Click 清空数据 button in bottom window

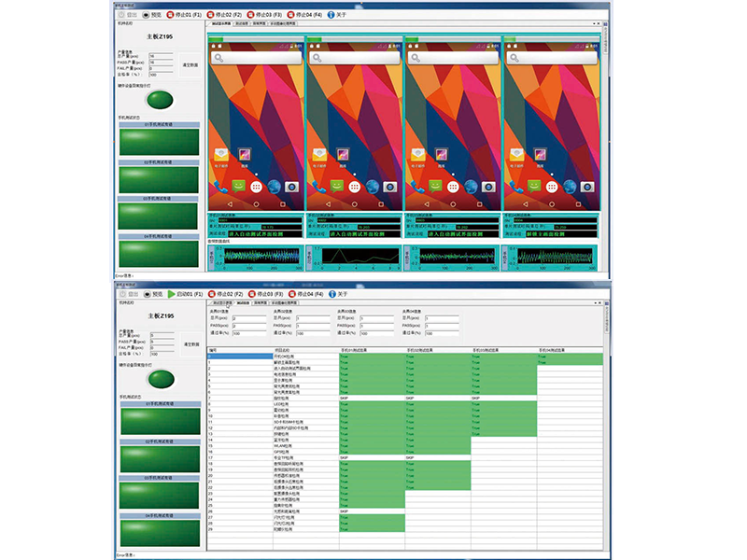tap(190, 344)
